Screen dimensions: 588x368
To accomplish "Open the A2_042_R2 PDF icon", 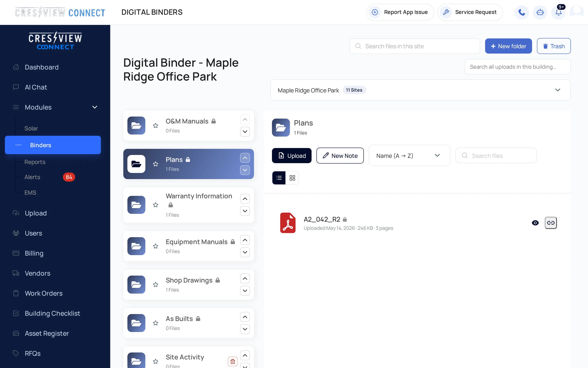I will pyautogui.click(x=288, y=223).
